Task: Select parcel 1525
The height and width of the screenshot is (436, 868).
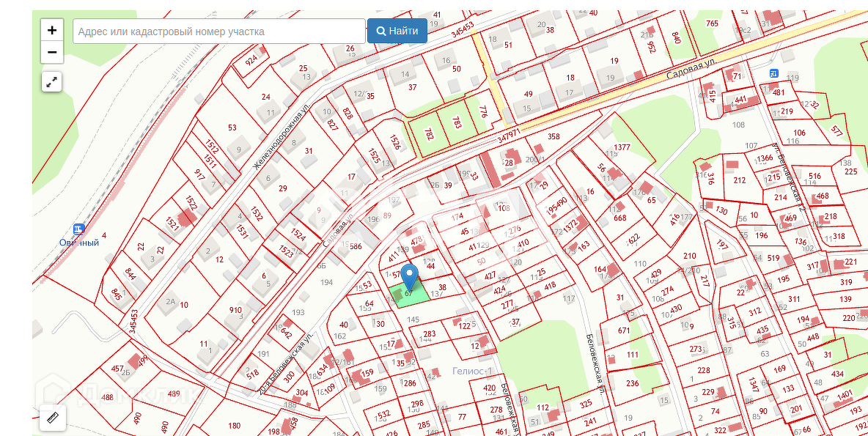Action: click(374, 156)
